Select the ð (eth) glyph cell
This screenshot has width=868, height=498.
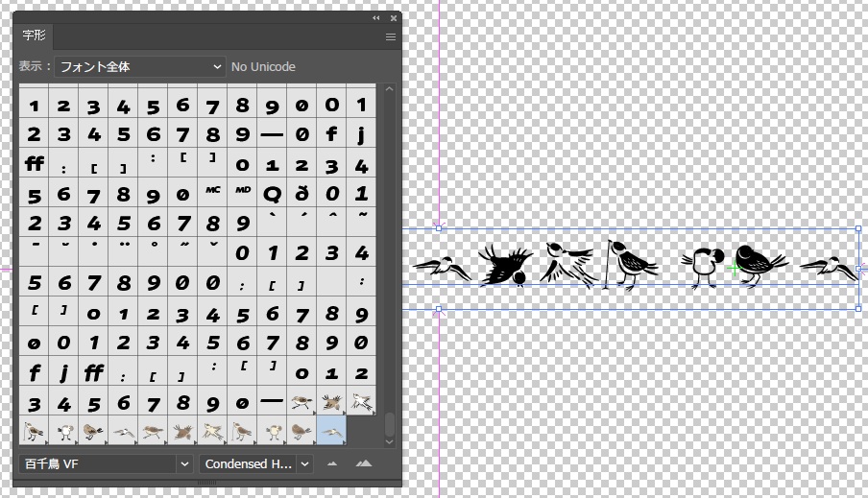pyautogui.click(x=301, y=193)
